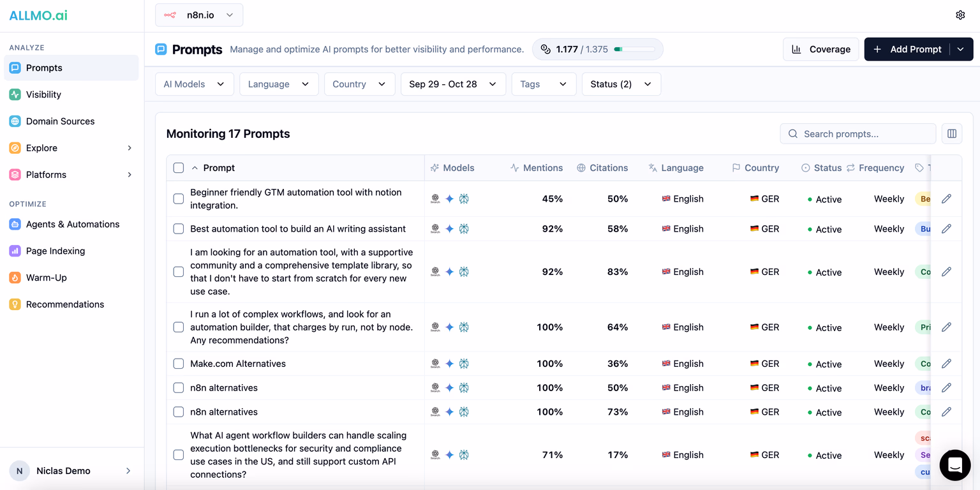
Task: Click the Agents & Automations robot icon
Action: [15, 225]
